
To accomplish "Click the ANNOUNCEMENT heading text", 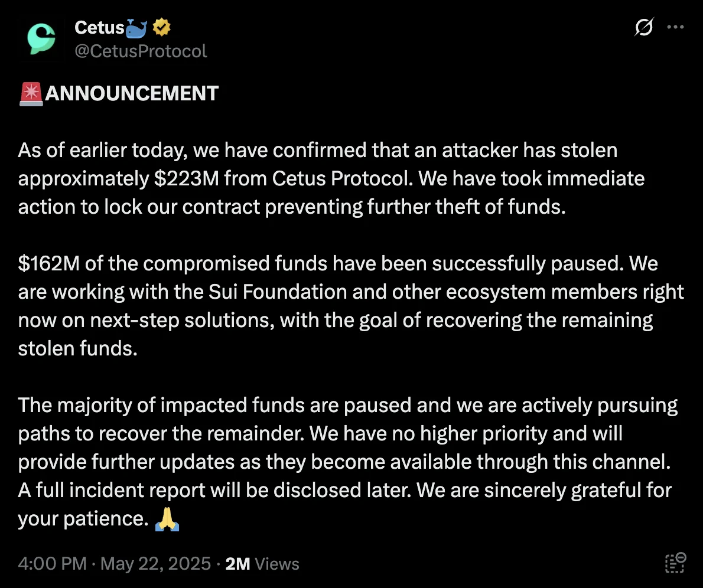I will tap(132, 93).
